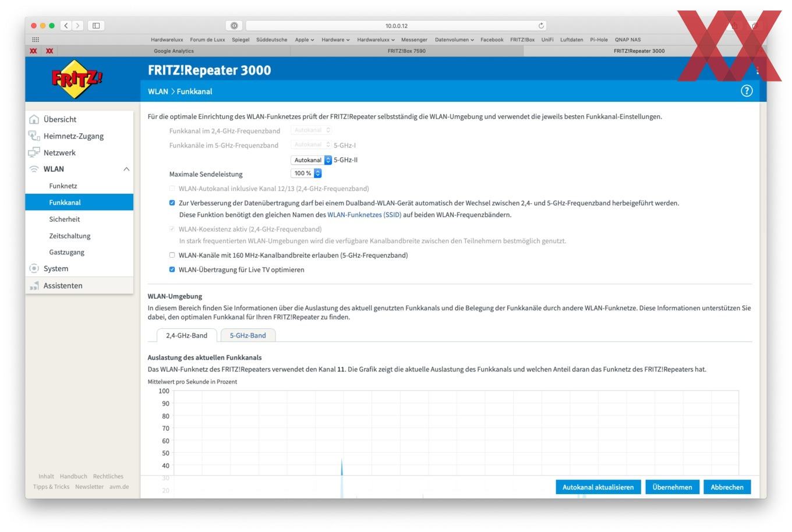Click the WLAN wifi icon in sidebar
This screenshot has width=792, height=532.
[x=34, y=169]
